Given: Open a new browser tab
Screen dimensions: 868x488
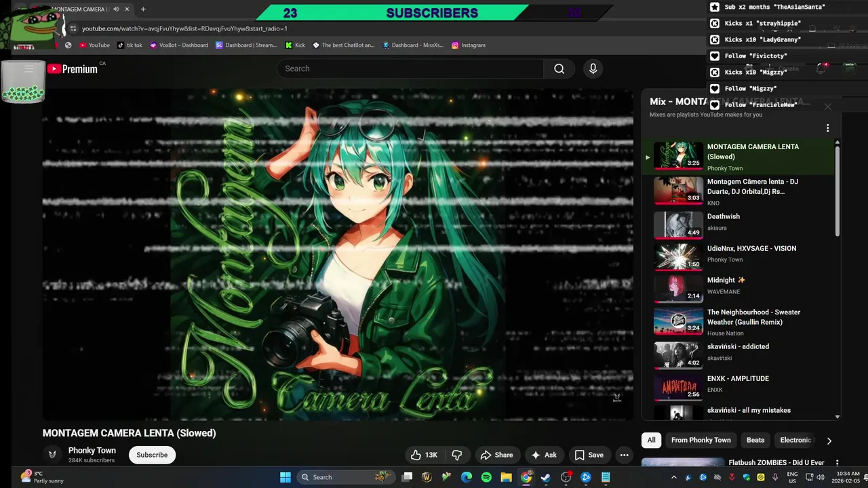Looking at the screenshot, I should (143, 9).
